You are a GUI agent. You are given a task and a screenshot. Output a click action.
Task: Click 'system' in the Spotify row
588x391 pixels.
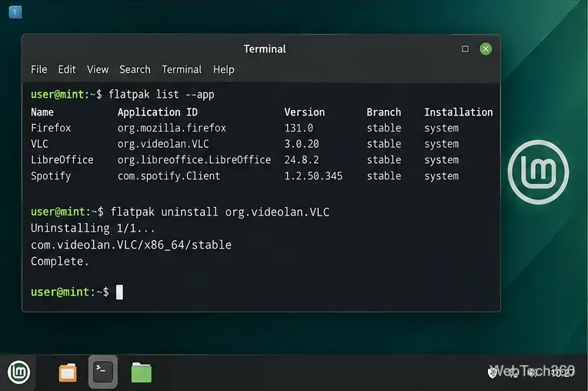coord(441,176)
